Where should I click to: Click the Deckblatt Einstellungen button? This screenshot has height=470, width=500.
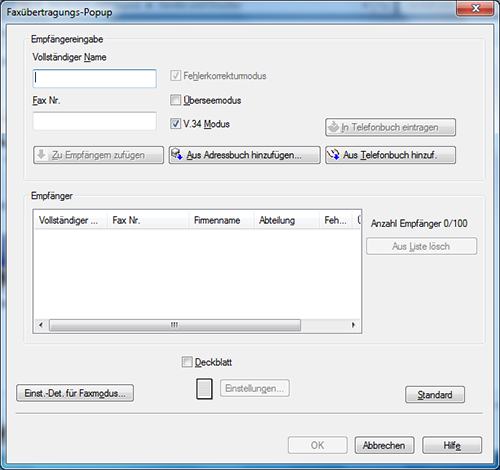255,388
